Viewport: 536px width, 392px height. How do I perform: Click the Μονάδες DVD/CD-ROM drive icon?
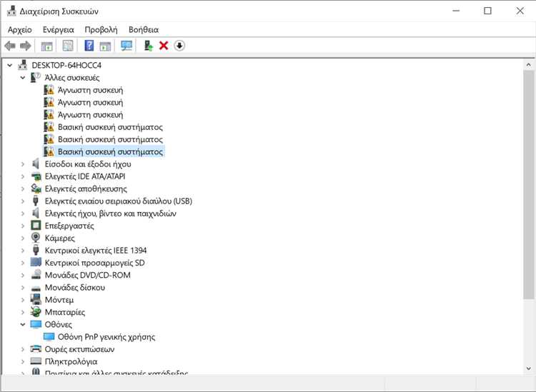[36, 275]
